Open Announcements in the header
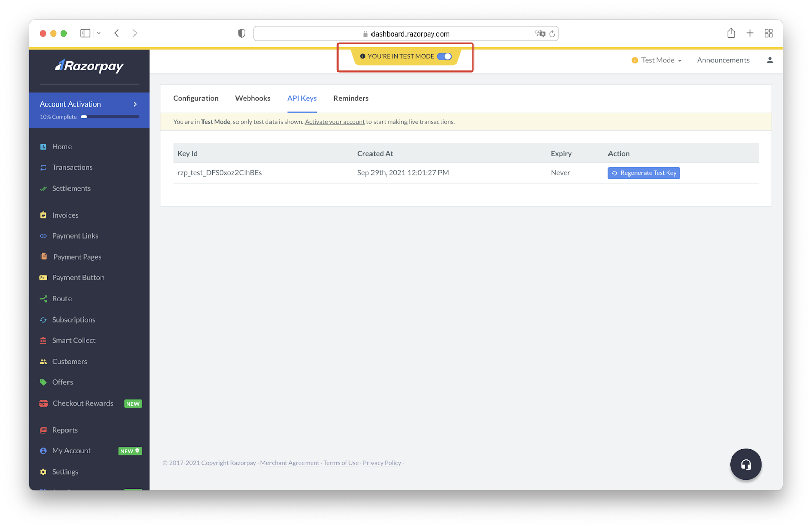This screenshot has width=812, height=529. (x=723, y=60)
